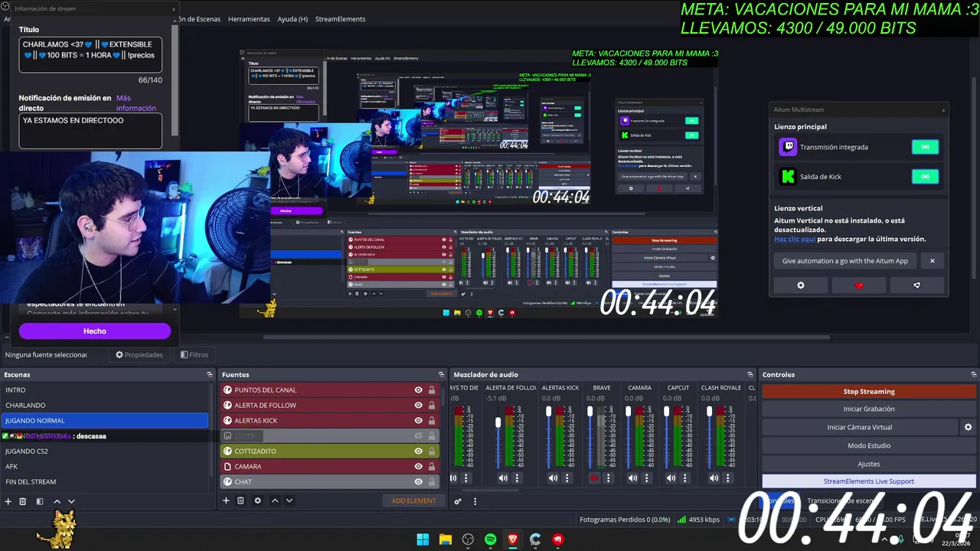Screen dimensions: 980x551
Task: Mute the ALERTA DE FOLLOW audio channel
Action: pyautogui.click(x=503, y=478)
